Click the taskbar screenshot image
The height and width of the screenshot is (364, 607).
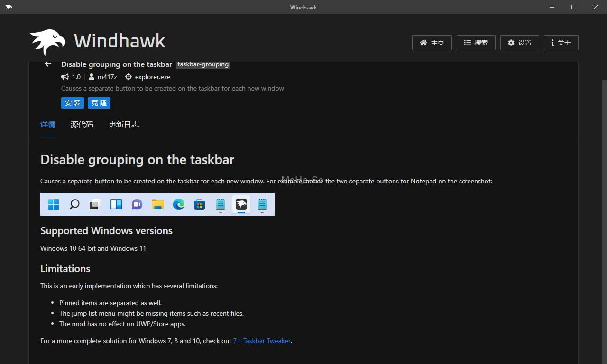pyautogui.click(x=157, y=204)
